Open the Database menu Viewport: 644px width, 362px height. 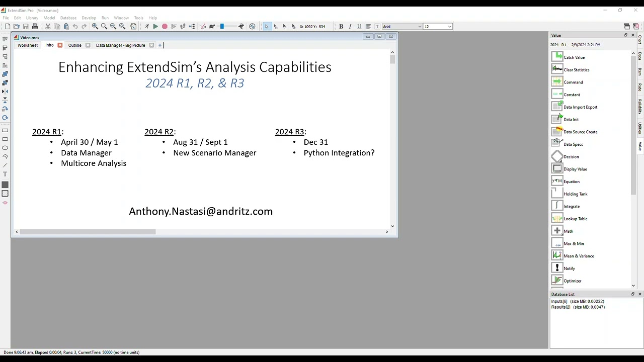coord(68,18)
